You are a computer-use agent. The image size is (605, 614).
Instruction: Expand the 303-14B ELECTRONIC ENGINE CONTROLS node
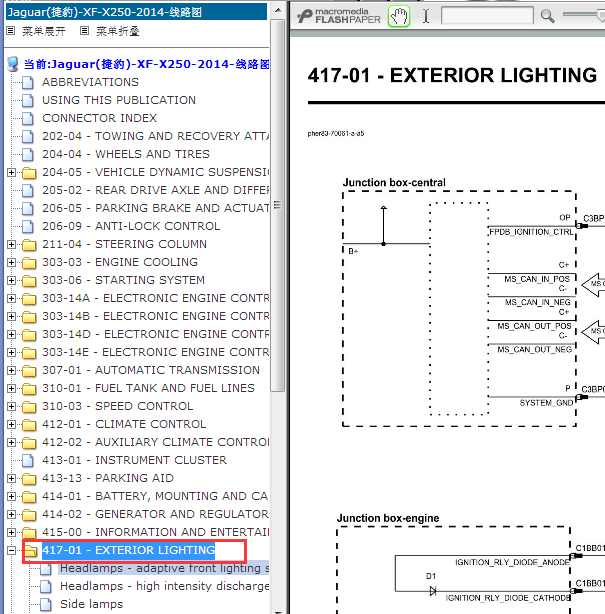(11, 316)
